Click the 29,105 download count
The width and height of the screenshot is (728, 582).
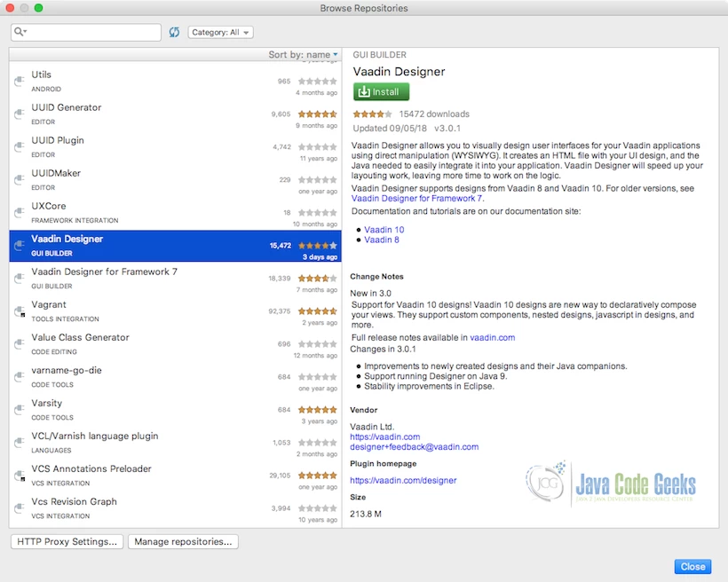pos(280,476)
